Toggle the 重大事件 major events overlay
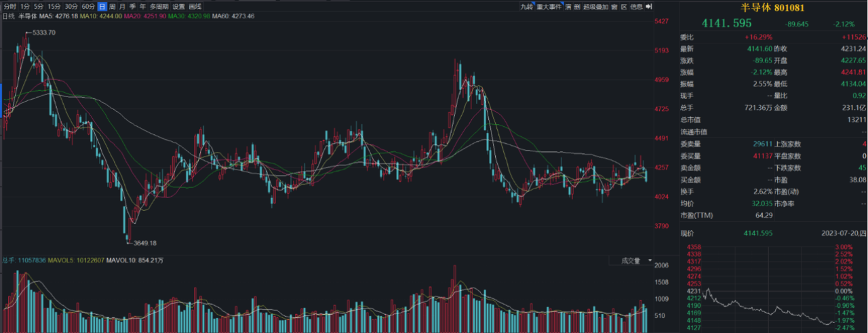The width and height of the screenshot is (868, 333). [549, 7]
